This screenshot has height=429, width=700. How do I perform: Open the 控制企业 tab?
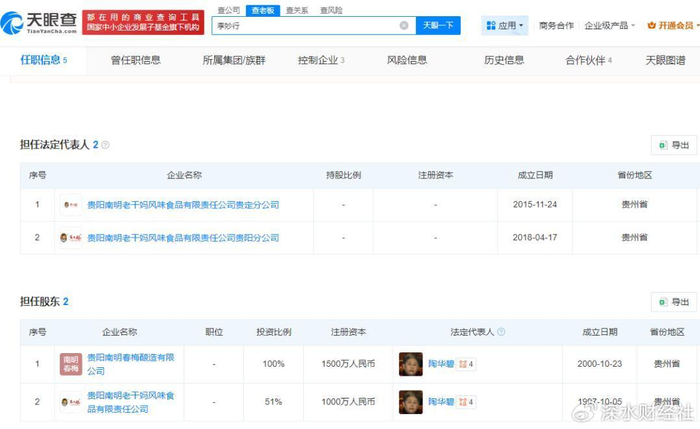click(x=321, y=60)
